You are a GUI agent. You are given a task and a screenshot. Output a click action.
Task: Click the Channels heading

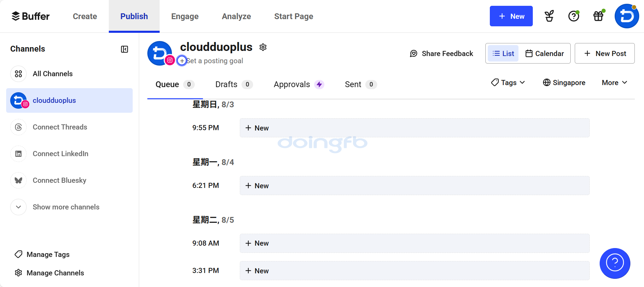pyautogui.click(x=28, y=49)
